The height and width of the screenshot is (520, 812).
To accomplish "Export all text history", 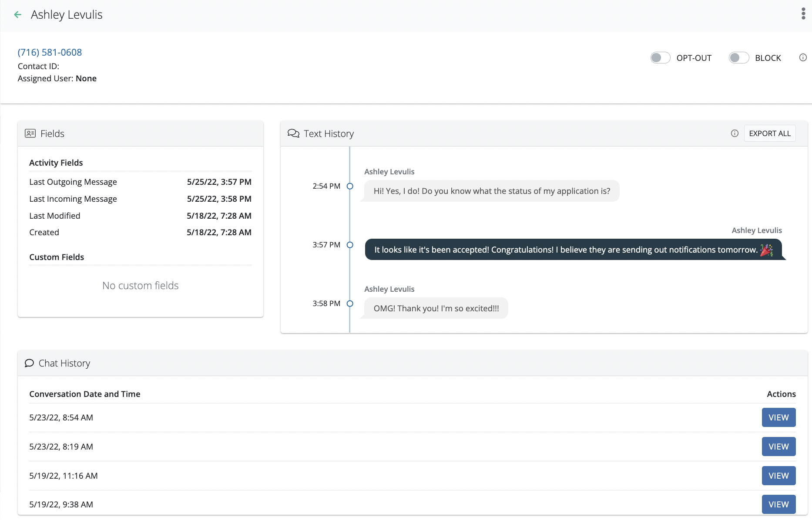I will click(x=769, y=133).
